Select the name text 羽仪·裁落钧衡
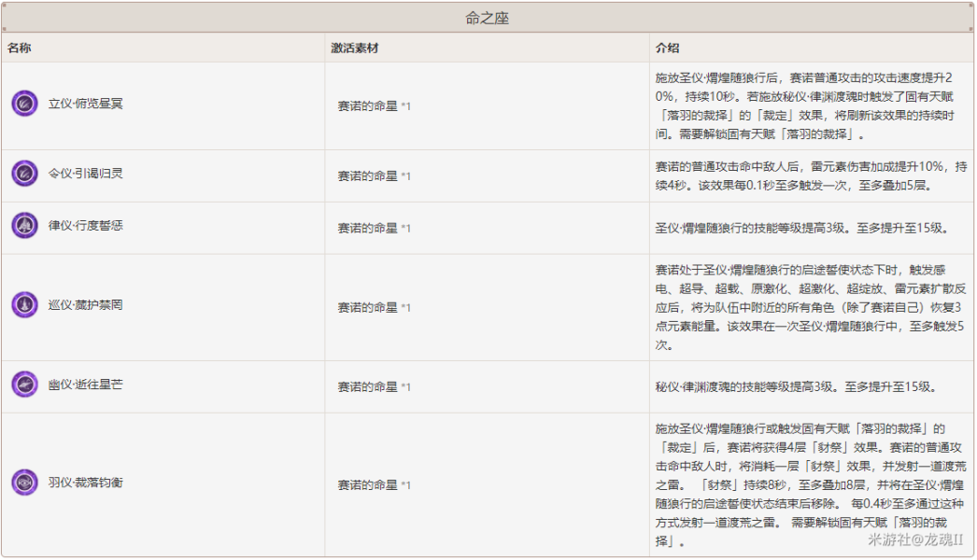This screenshot has width=977, height=560. point(85,483)
